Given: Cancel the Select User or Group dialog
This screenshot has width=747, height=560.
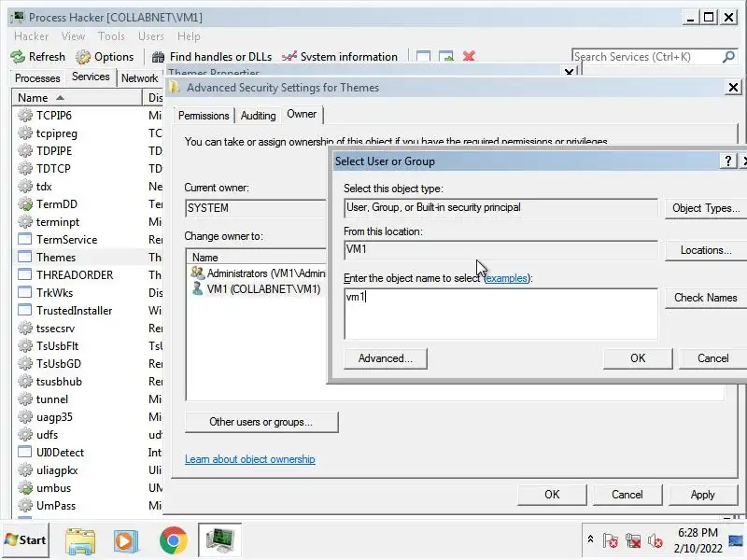Looking at the screenshot, I should coord(712,358).
